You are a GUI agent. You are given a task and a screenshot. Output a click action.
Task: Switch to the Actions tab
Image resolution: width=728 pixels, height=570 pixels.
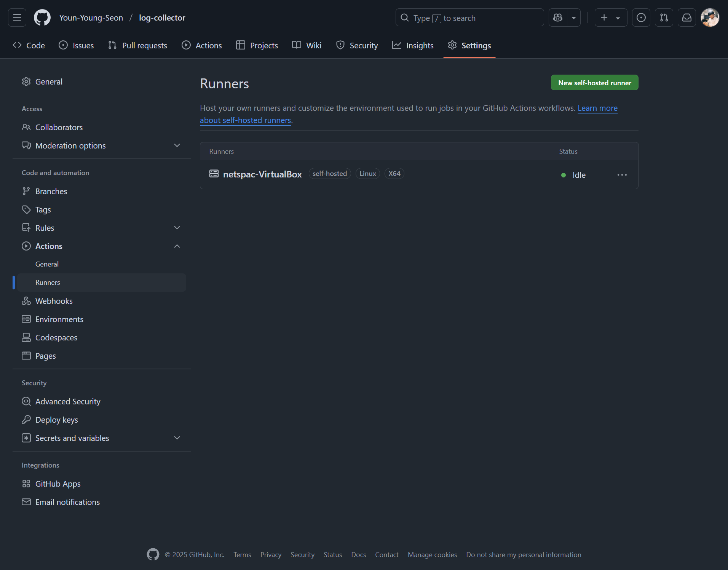[202, 45]
